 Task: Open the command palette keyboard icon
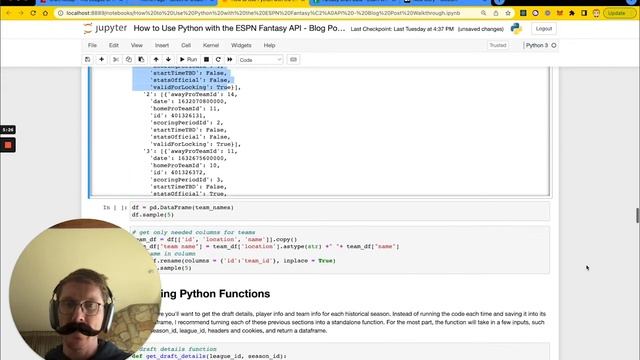[x=293, y=60]
